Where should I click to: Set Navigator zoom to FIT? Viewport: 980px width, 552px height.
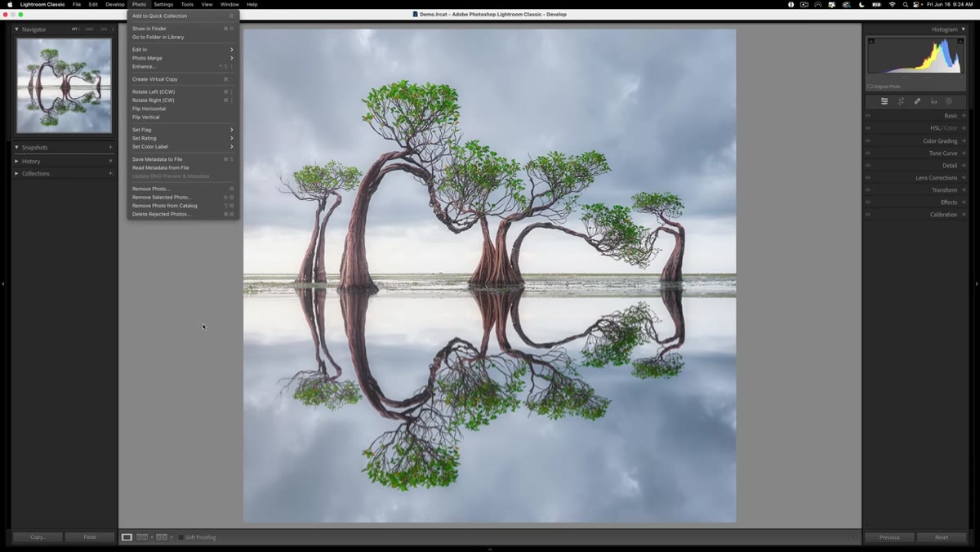74,29
